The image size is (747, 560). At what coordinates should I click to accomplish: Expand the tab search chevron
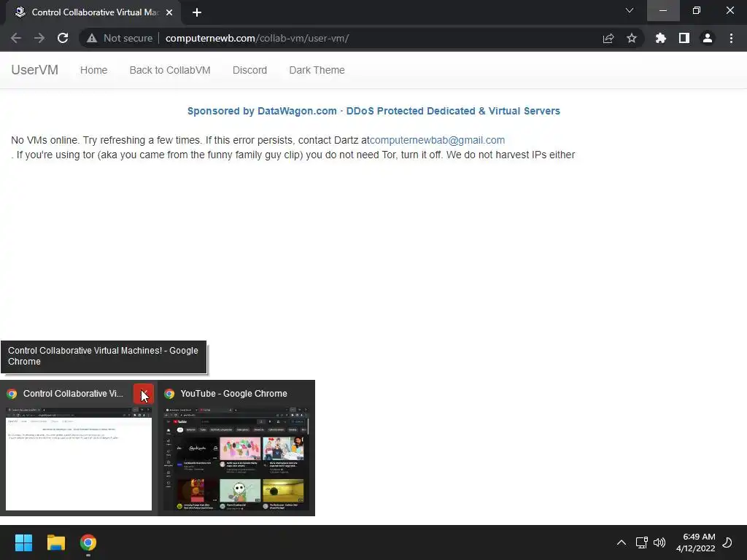coord(630,10)
